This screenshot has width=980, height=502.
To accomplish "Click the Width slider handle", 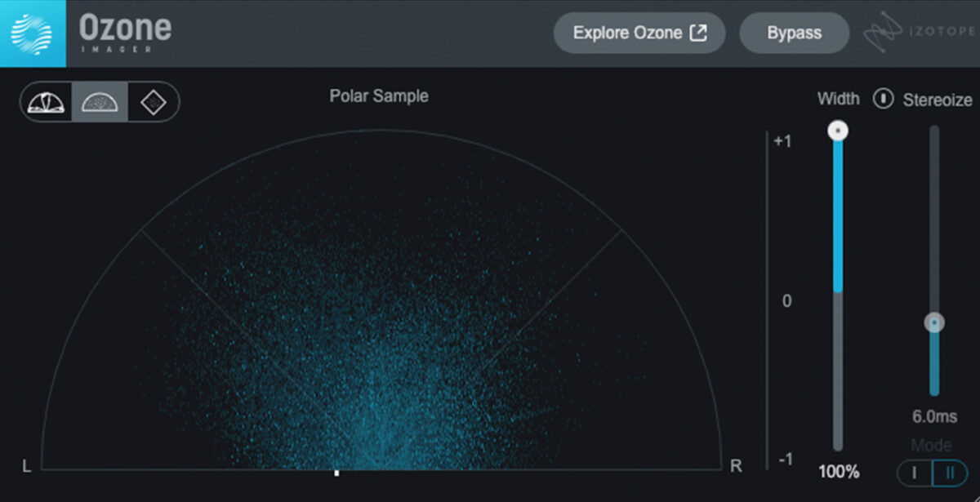I will (838, 131).
